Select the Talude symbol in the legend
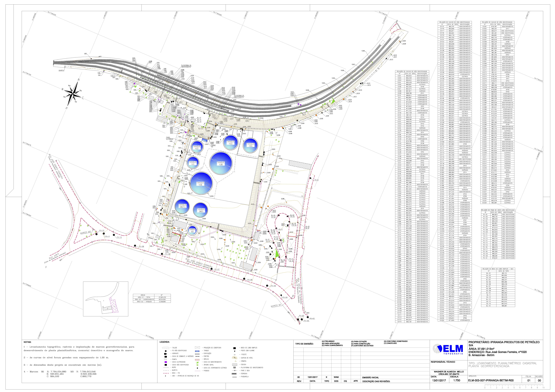The image size is (555, 392). coord(166,348)
